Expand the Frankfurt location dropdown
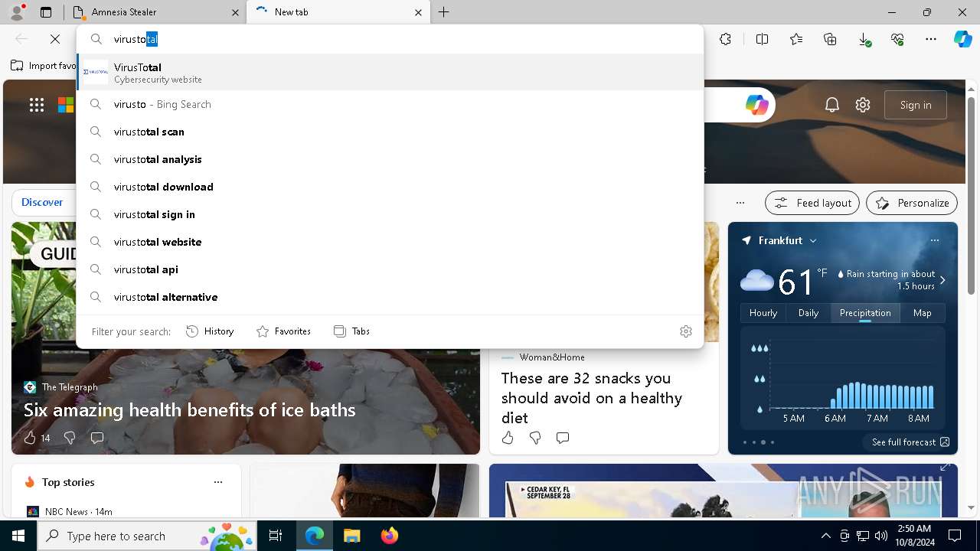Image resolution: width=980 pixels, height=551 pixels. [x=813, y=240]
